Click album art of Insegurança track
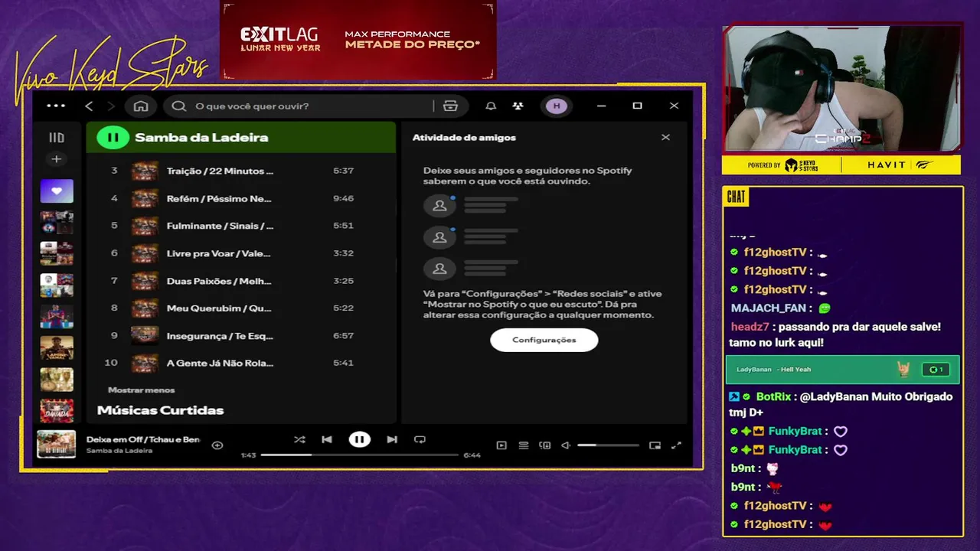This screenshot has height=551, width=980. coord(145,335)
